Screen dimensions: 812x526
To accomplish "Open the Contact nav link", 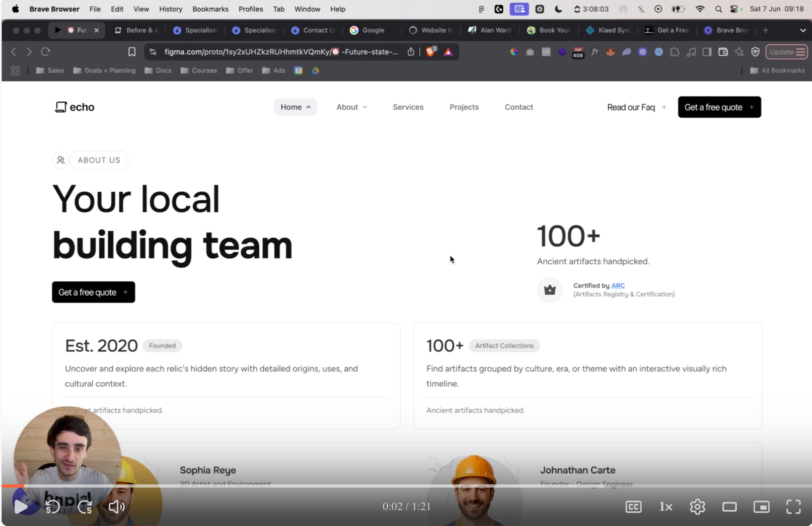I will coord(519,107).
